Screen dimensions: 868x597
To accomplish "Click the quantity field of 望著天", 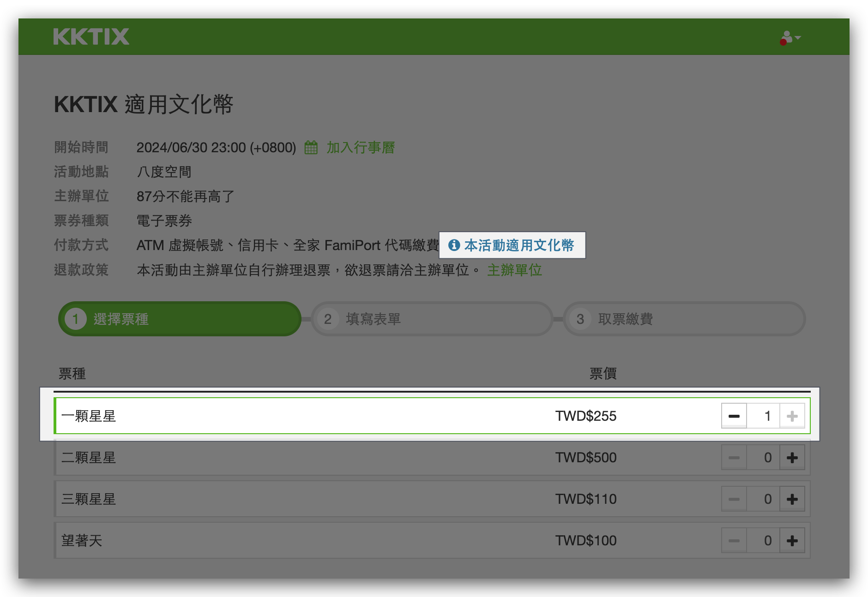I will coord(763,540).
